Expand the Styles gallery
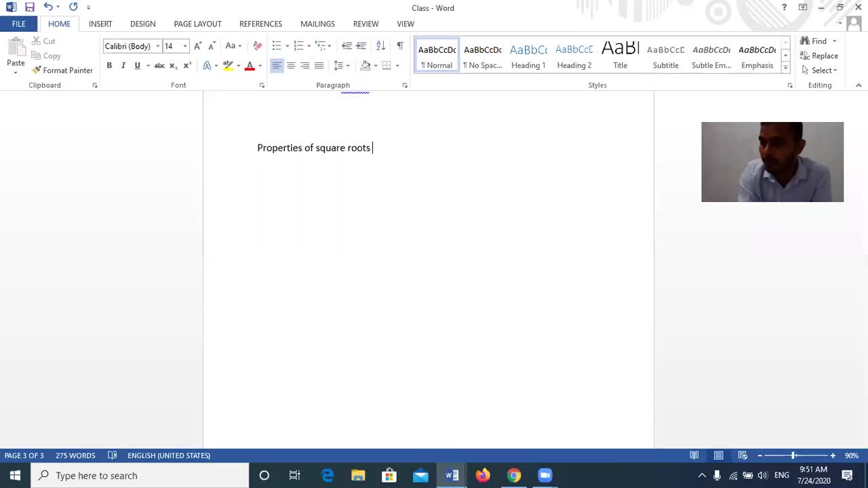The height and width of the screenshot is (488, 868). click(785, 68)
